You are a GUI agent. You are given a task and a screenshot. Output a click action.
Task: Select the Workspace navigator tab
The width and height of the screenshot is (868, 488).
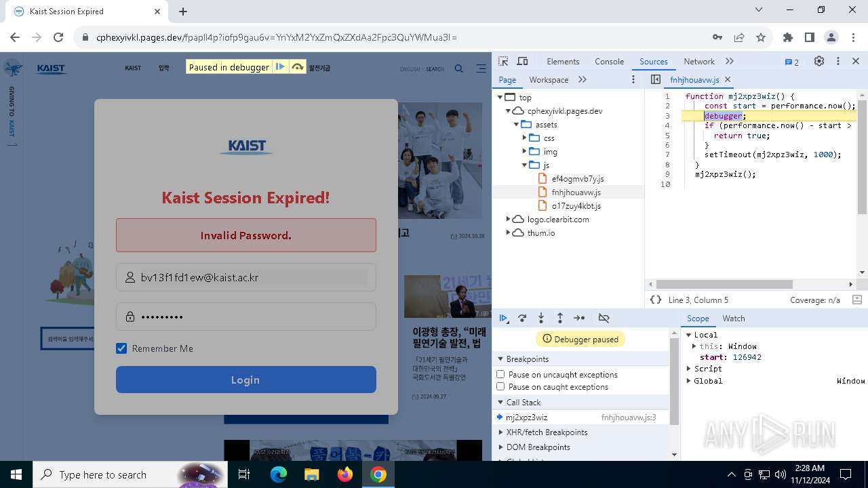(549, 79)
